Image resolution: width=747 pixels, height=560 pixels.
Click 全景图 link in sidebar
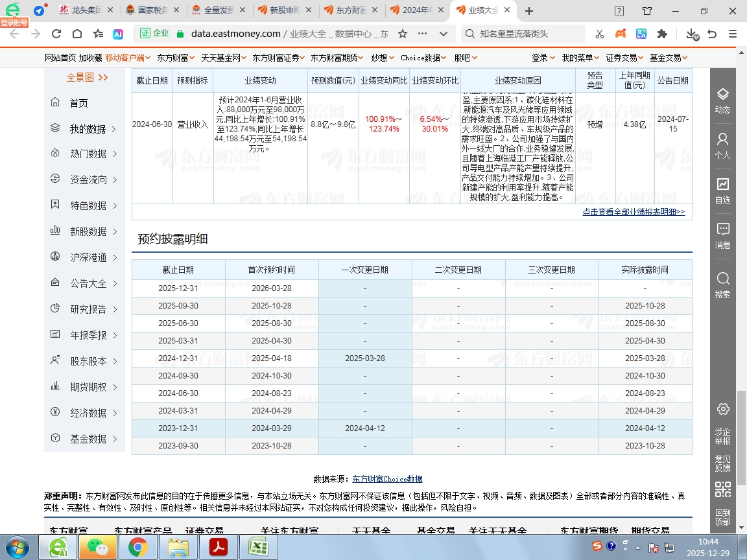click(87, 78)
